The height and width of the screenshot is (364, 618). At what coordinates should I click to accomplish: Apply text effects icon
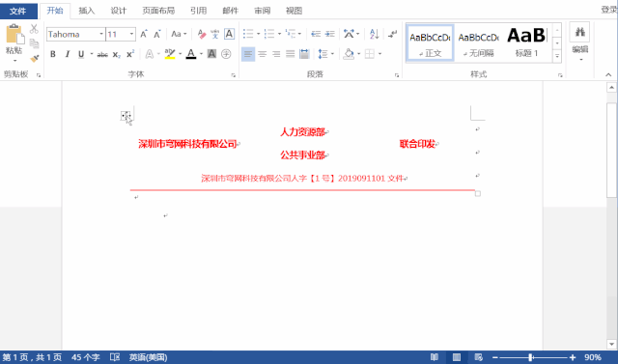coord(150,54)
